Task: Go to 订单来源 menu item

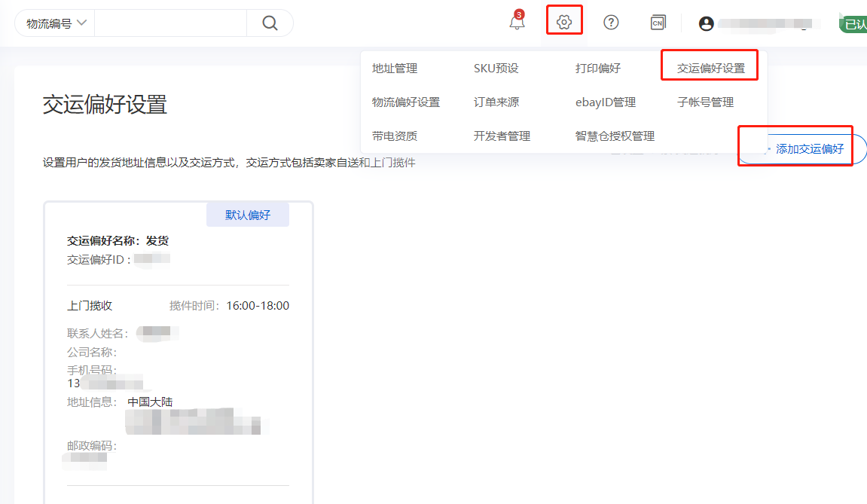Action: pos(496,102)
